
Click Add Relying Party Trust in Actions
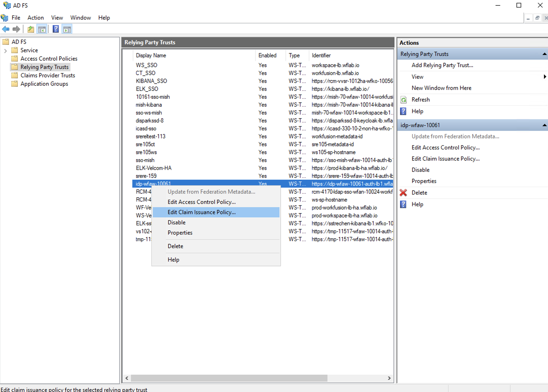coord(442,65)
